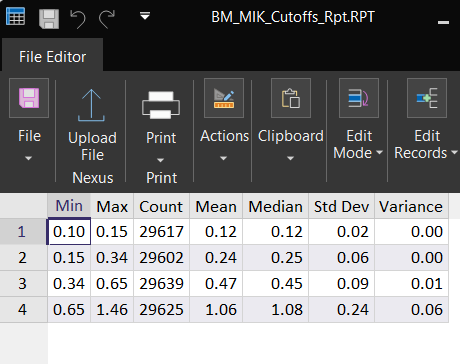The width and height of the screenshot is (460, 364).
Task: Click the Std Dev cell 0.24
Action: coord(341,310)
